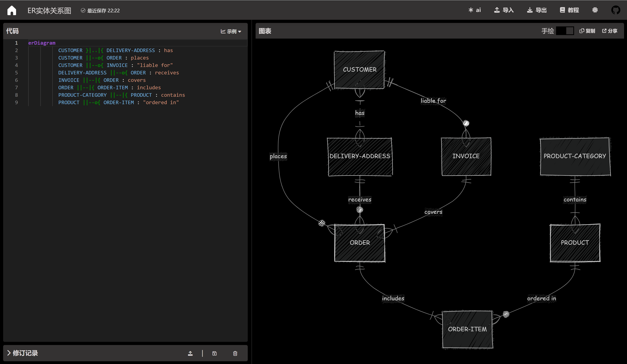
Task: Click the trash delete icon
Action: (235, 353)
